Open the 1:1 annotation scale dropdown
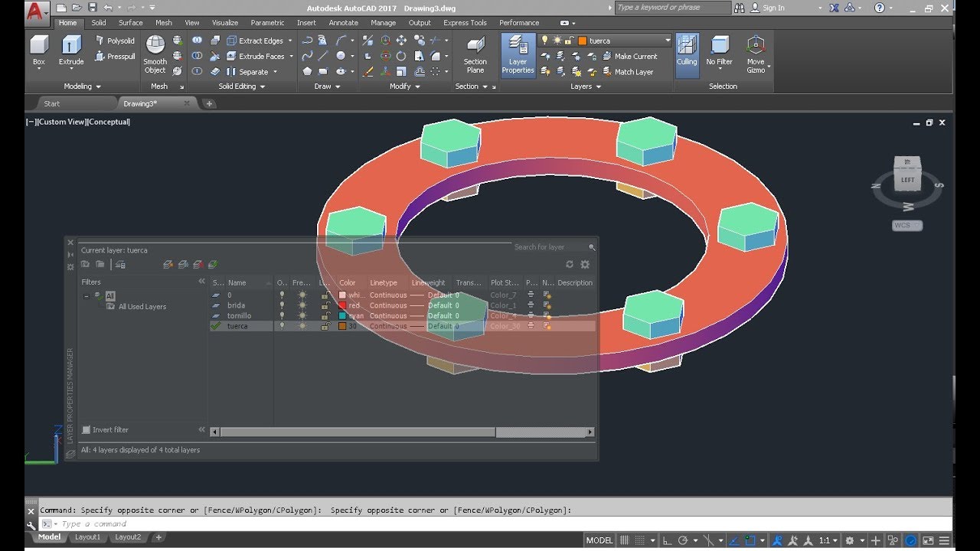Image resolution: width=980 pixels, height=551 pixels. click(x=828, y=540)
